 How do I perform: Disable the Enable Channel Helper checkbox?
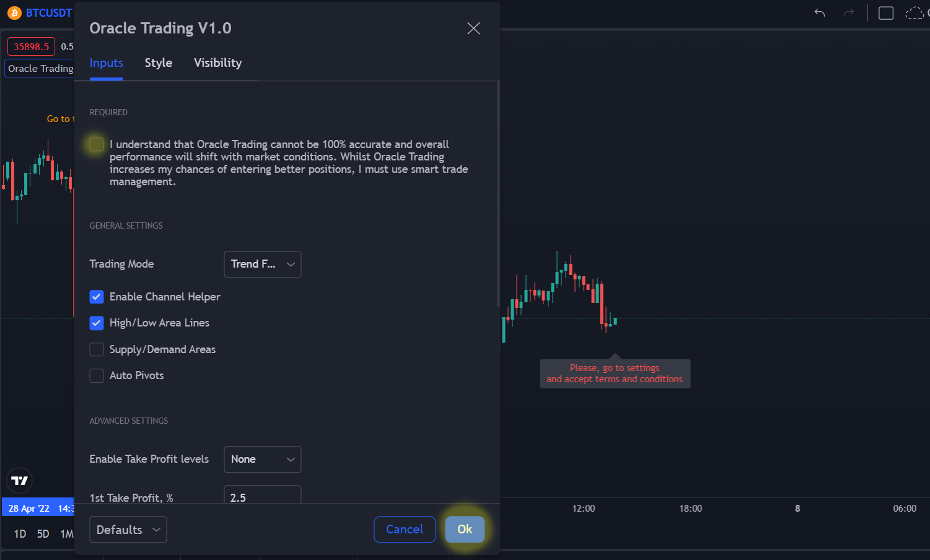click(x=97, y=297)
